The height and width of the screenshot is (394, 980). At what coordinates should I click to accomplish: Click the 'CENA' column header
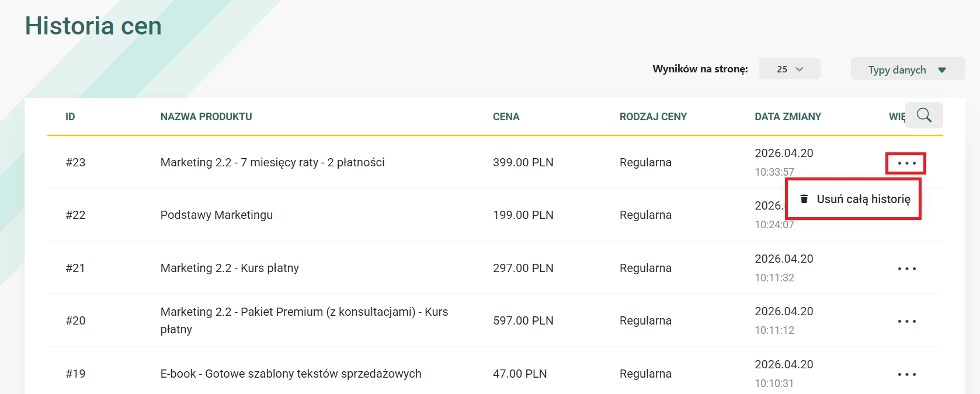pos(506,117)
